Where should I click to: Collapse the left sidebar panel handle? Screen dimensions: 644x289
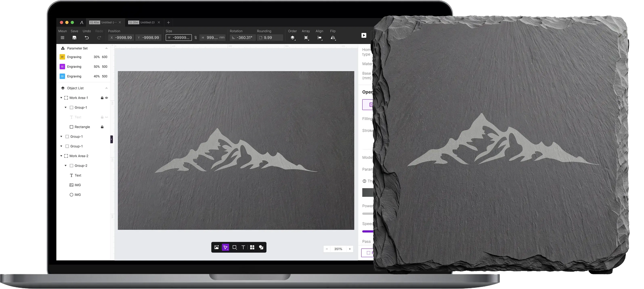[111, 139]
